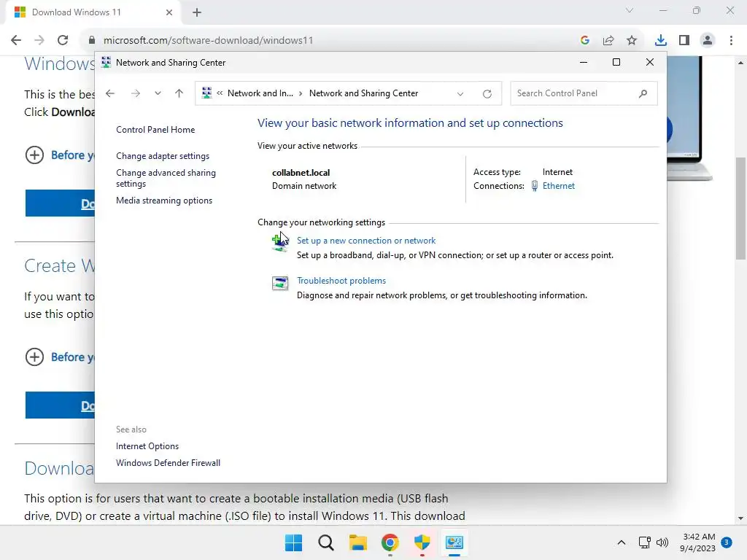The image size is (747, 560).
Task: Click the address bar Control Panel icon
Action: (x=206, y=93)
